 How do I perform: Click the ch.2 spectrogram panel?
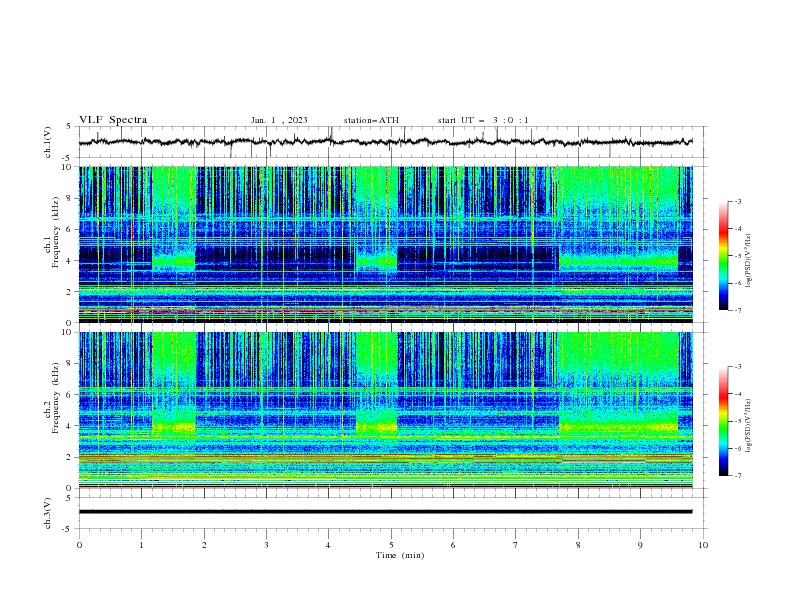(385, 410)
